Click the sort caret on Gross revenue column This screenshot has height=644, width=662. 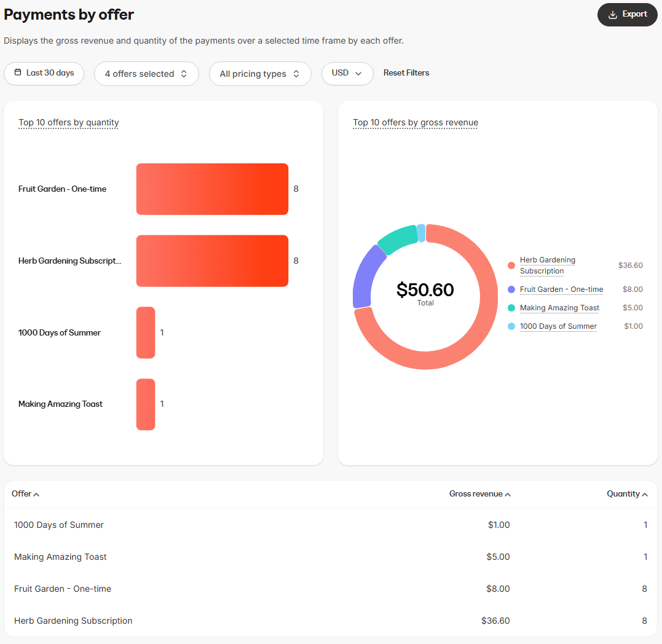[507, 493]
